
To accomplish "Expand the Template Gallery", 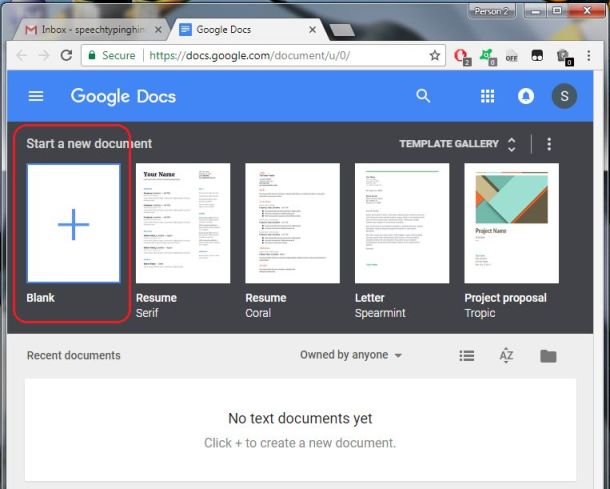I will pyautogui.click(x=458, y=144).
